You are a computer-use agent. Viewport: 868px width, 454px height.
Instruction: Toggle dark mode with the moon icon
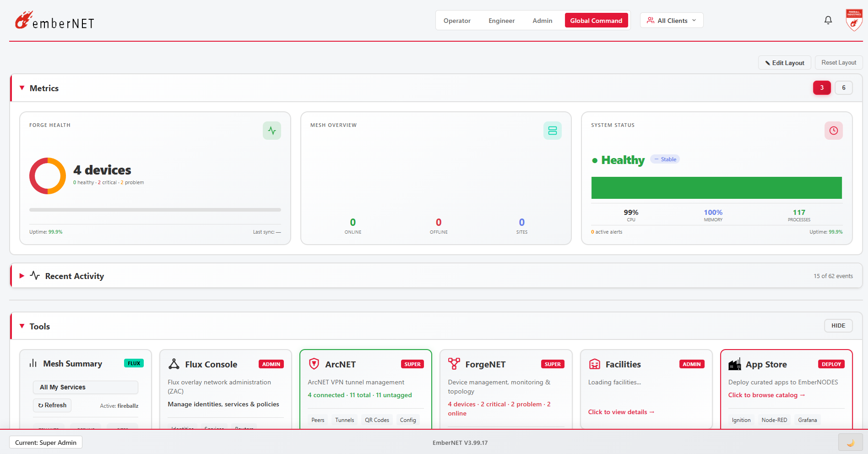click(851, 442)
